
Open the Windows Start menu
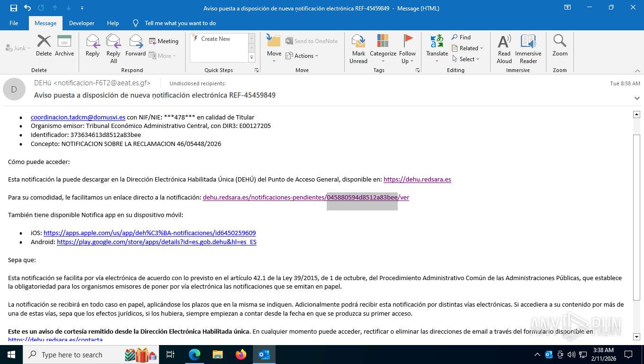11,355
